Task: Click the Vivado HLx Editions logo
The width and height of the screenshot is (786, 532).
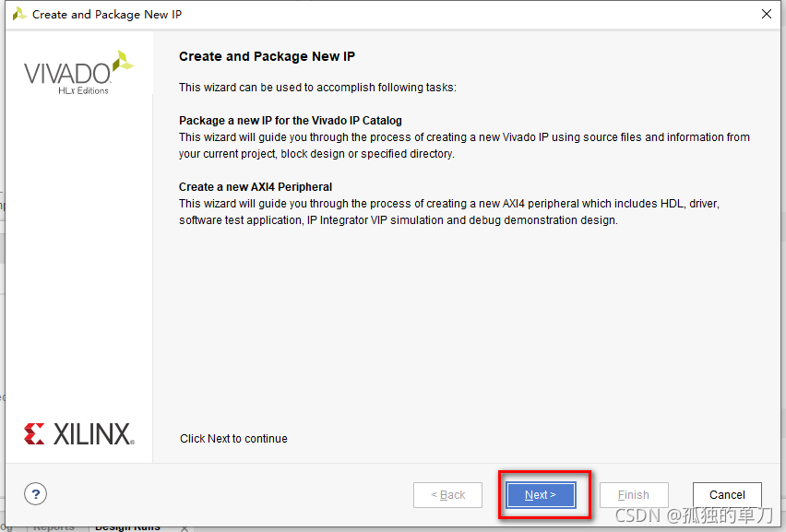Action: (x=78, y=73)
